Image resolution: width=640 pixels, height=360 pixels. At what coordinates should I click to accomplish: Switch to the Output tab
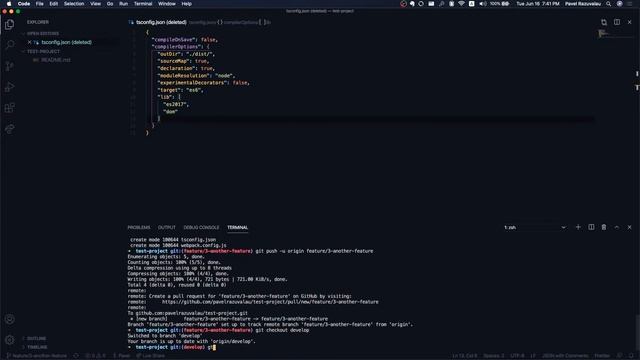point(167,227)
